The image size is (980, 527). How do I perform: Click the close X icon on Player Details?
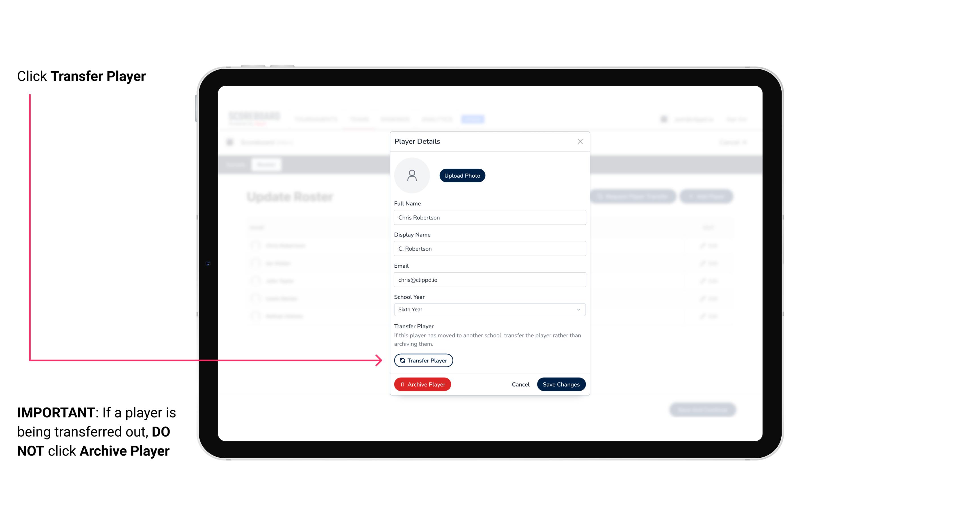pyautogui.click(x=580, y=142)
